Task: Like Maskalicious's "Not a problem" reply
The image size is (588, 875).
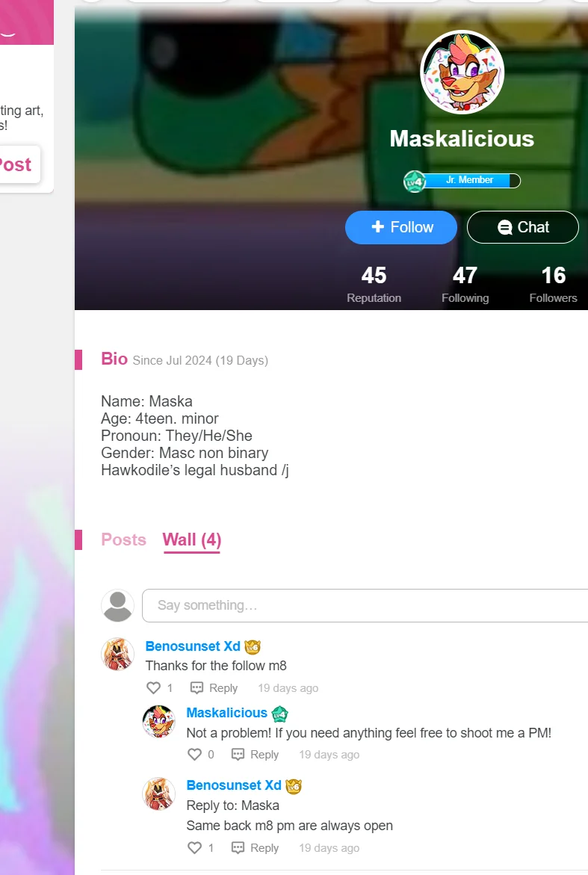Action: (194, 755)
